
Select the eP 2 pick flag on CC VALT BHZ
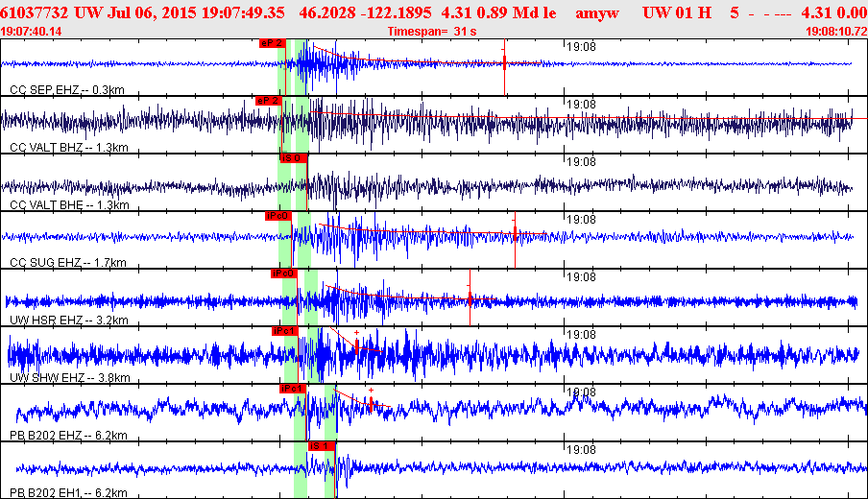(269, 101)
